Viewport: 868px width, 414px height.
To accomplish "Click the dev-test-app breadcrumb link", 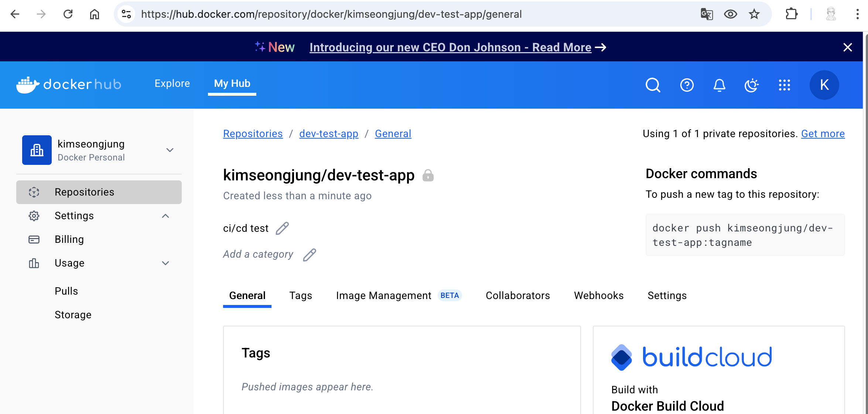I will (329, 134).
